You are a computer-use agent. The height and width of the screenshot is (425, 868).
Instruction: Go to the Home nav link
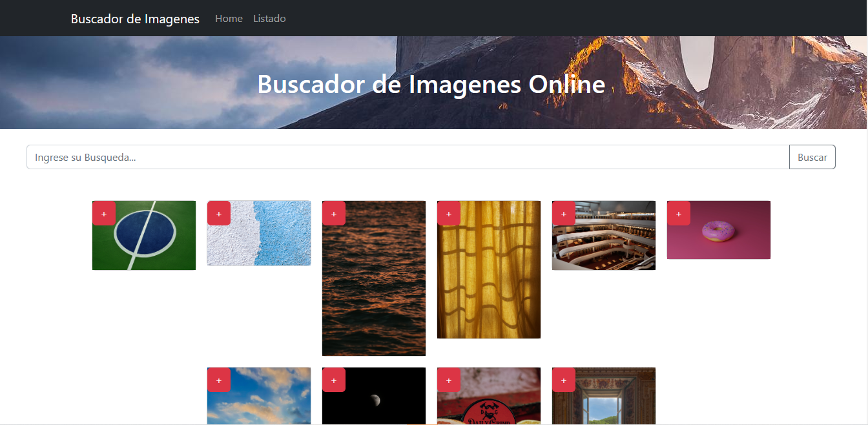[x=229, y=19]
